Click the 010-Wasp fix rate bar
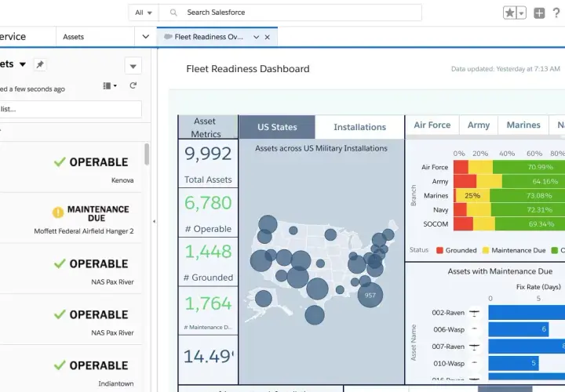 point(513,363)
